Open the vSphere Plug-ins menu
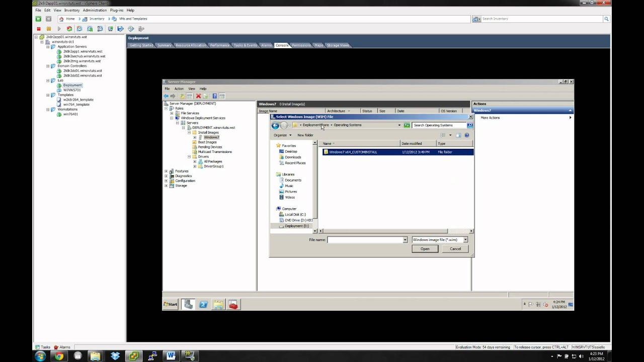Image resolution: width=644 pixels, height=362 pixels. 117,10
